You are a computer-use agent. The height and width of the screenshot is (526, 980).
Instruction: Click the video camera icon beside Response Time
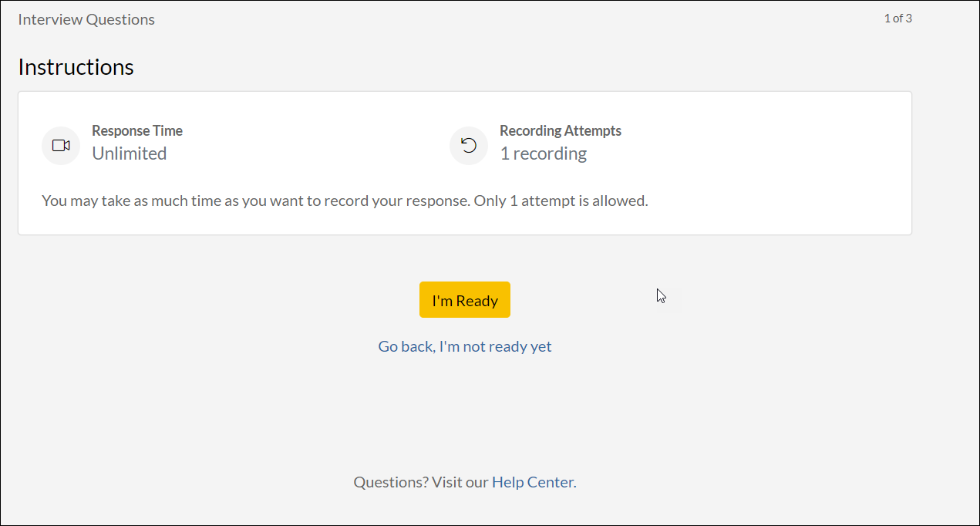(61, 145)
